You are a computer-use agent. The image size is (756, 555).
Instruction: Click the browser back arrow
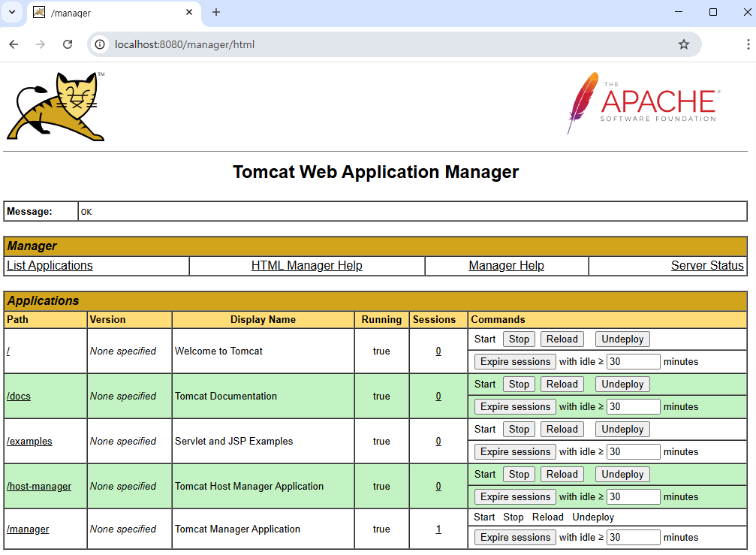(14, 44)
